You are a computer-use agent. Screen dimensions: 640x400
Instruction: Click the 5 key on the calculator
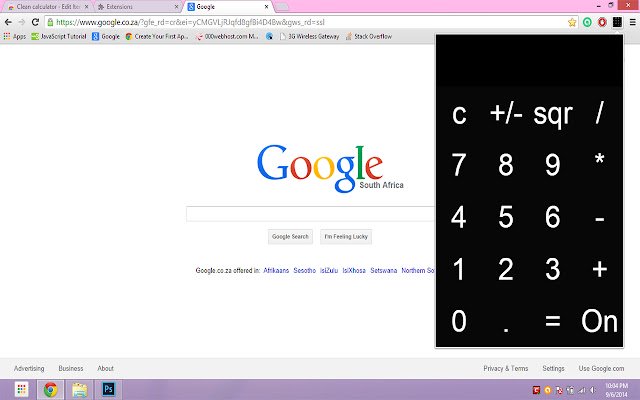point(506,217)
